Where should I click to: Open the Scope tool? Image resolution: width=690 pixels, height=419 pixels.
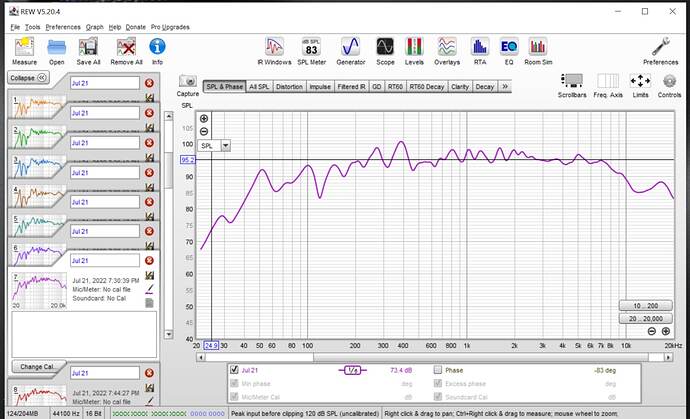[385, 51]
